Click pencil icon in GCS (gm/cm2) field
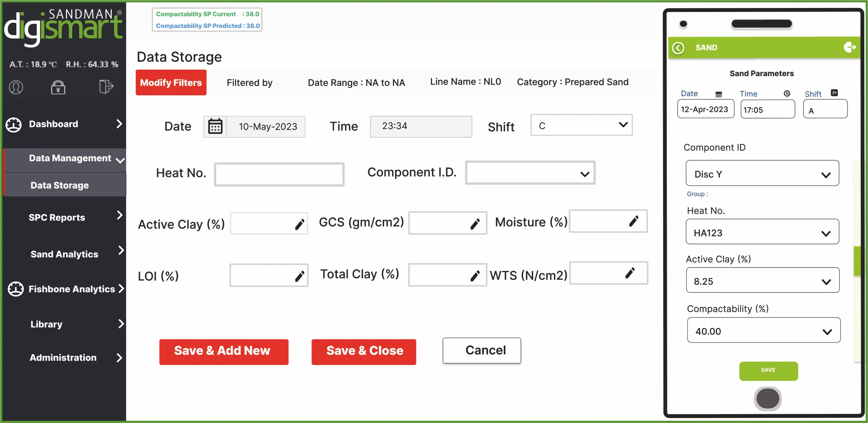The height and width of the screenshot is (423, 868). point(475,224)
